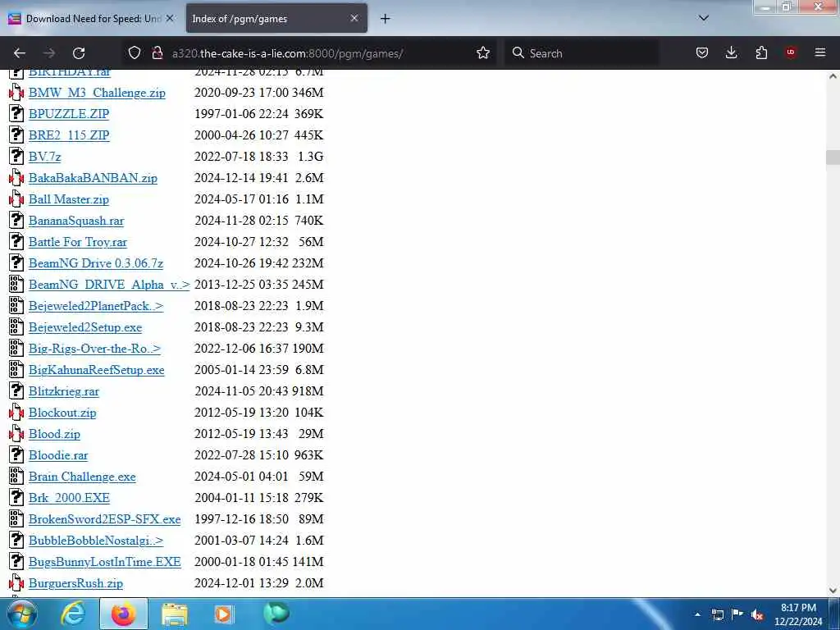Download Brk_2000.EXE

click(69, 498)
